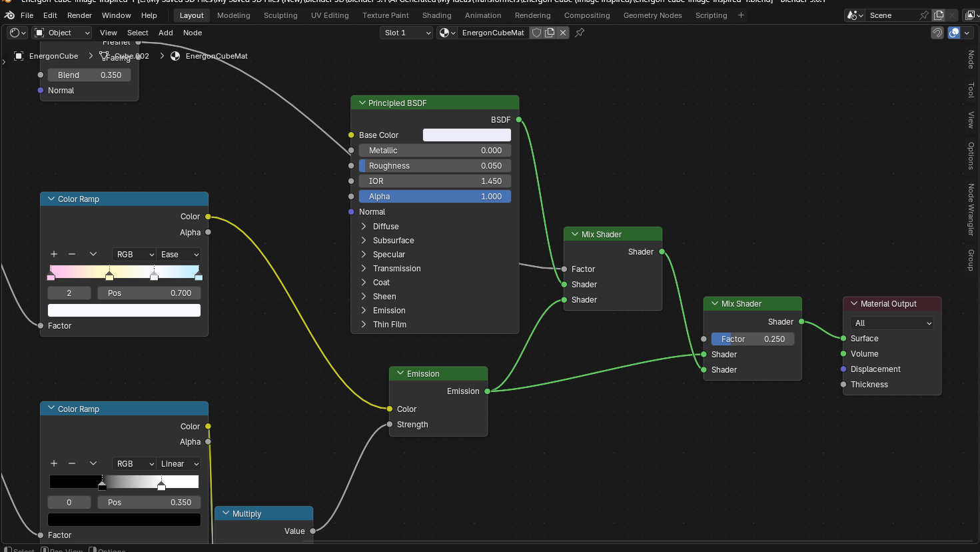Click the Mix Shader Factor 0.250 slider
The height and width of the screenshot is (552, 980).
coord(752,339)
